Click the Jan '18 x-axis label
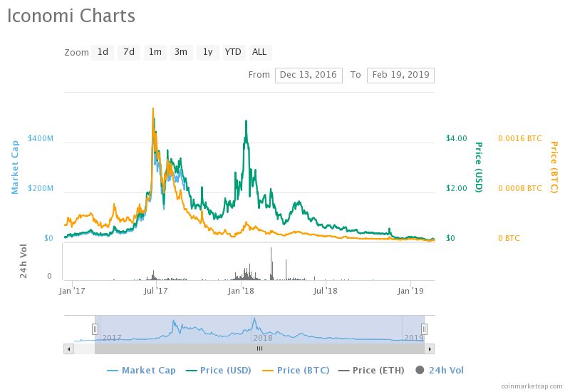This screenshot has height=392, width=570. pos(241,291)
